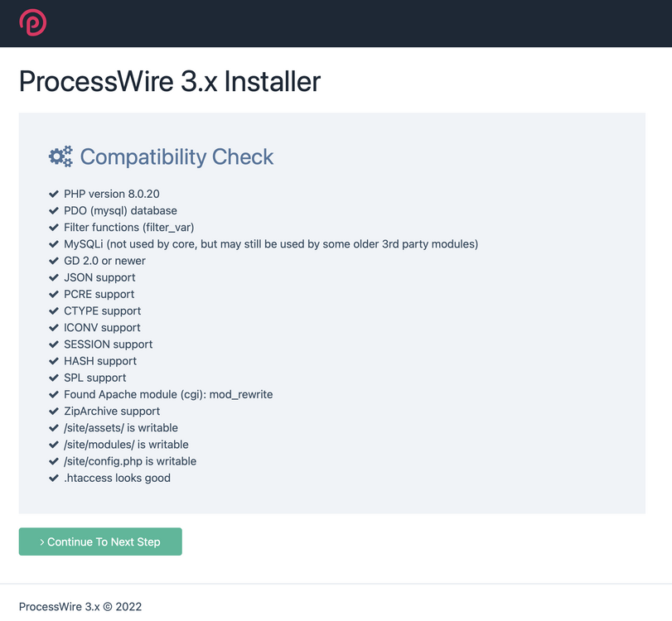This screenshot has height=621, width=672.
Task: Click the gears icon beside Compatibility Check
Action: [x=60, y=156]
